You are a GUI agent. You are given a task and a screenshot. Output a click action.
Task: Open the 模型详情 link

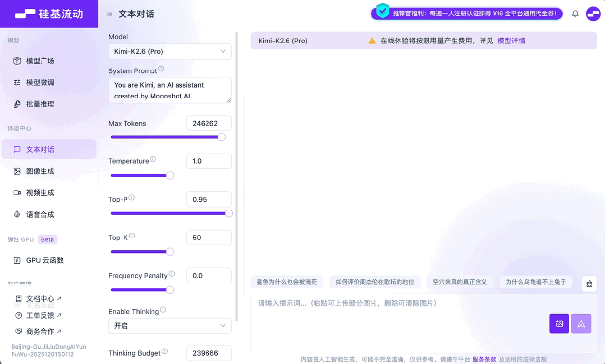coord(511,40)
